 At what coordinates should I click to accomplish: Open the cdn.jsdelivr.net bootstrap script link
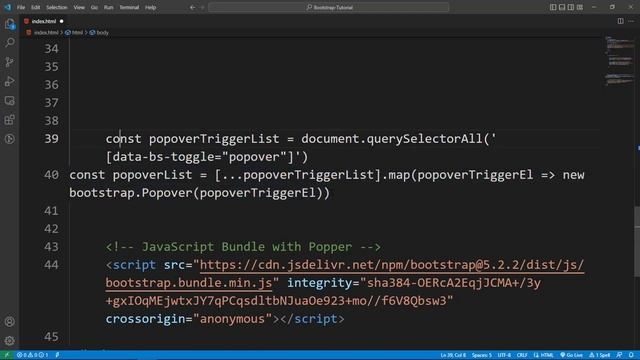(x=391, y=265)
